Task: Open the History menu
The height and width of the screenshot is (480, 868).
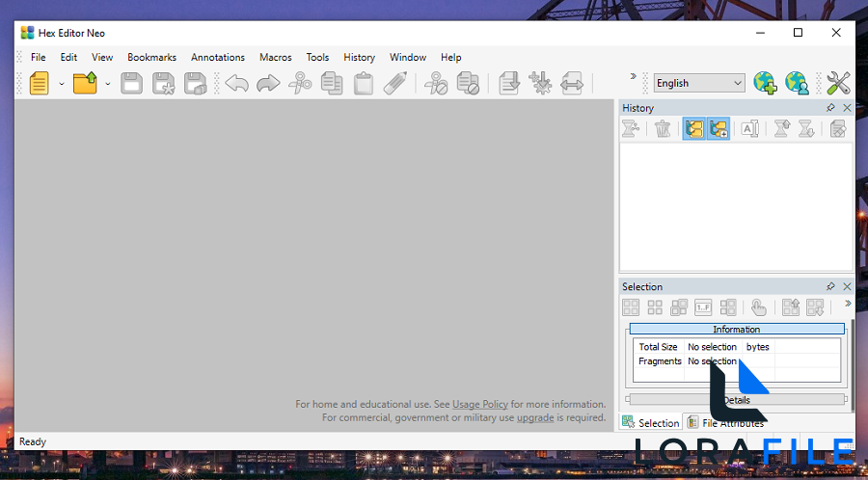Action: pyautogui.click(x=359, y=57)
